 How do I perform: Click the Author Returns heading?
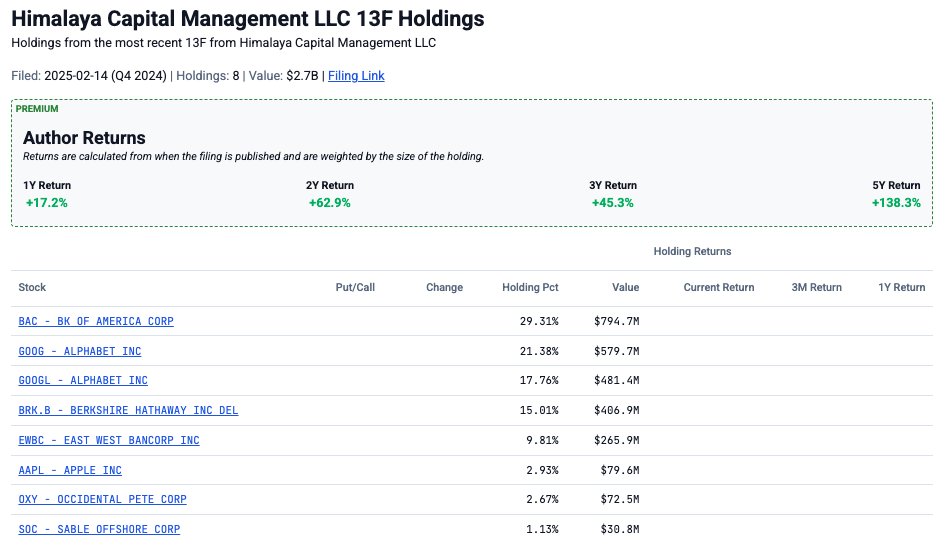[84, 138]
